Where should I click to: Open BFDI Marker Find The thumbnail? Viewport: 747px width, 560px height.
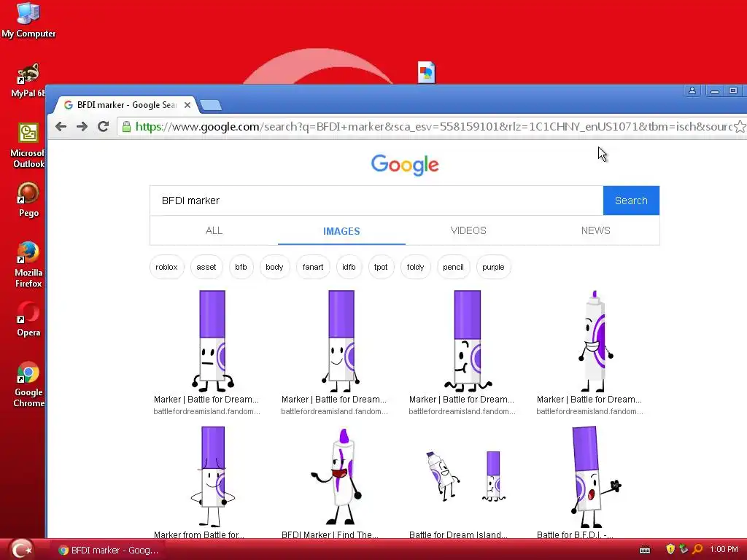tap(337, 476)
